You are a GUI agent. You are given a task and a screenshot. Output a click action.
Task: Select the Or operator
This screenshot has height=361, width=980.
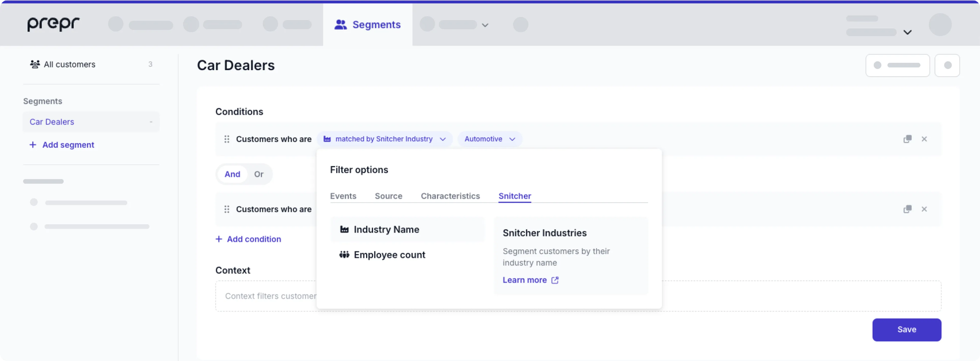point(259,174)
